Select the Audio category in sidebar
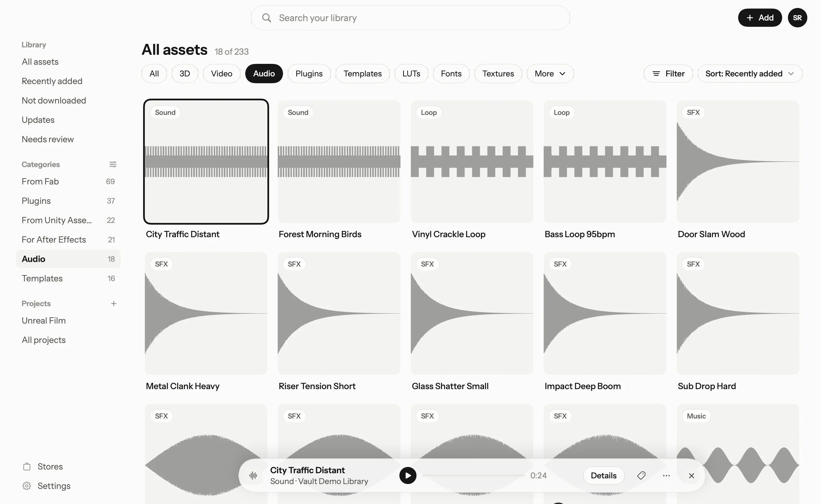Screen dimensions: 821x504 [x=68, y=259]
